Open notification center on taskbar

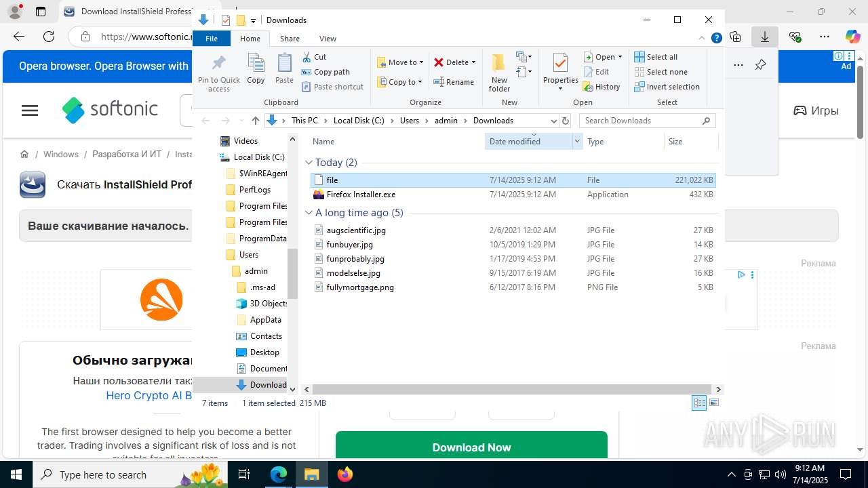coord(846,474)
